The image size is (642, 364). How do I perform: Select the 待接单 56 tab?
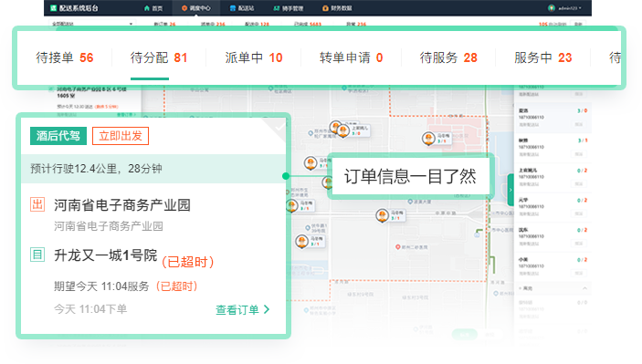[x=65, y=57]
